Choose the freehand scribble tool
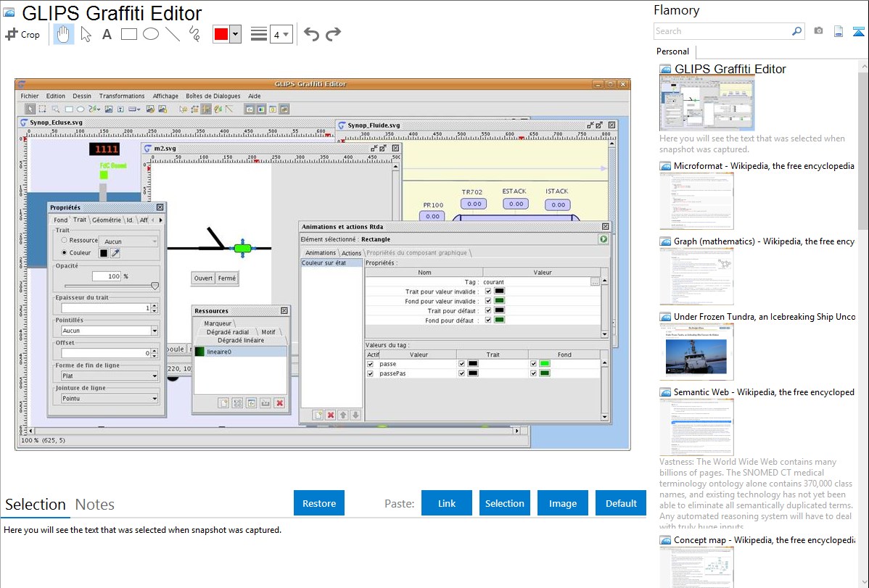Screen dimensions: 869x588 coord(194,34)
